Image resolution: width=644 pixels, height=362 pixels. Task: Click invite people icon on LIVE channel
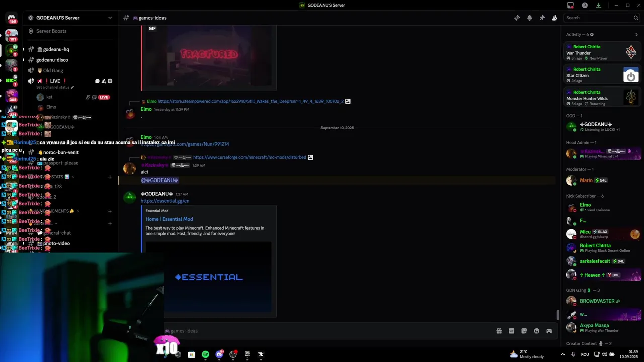(104, 81)
